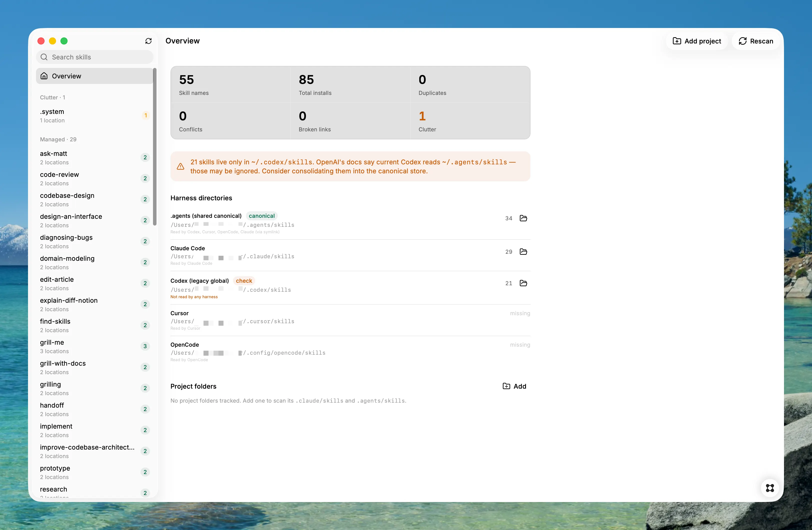Open folder for Codex legacy global
Image resolution: width=812 pixels, height=530 pixels.
click(523, 283)
